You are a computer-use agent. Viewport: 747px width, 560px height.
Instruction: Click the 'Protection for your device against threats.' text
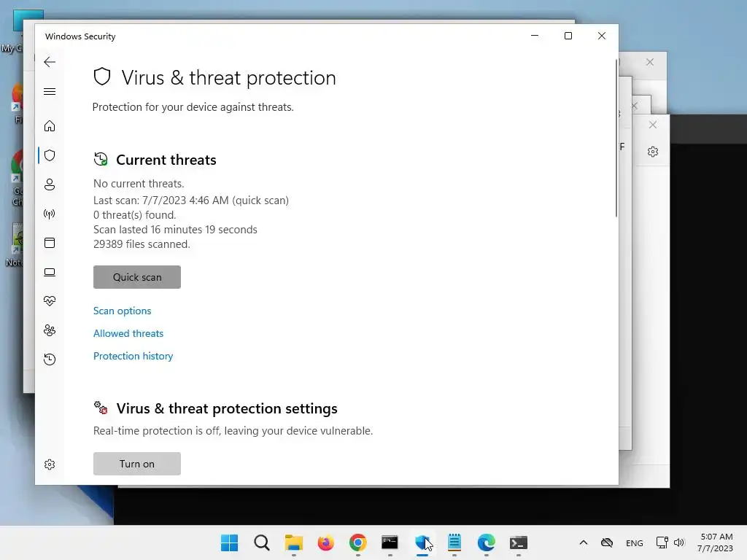click(x=193, y=107)
